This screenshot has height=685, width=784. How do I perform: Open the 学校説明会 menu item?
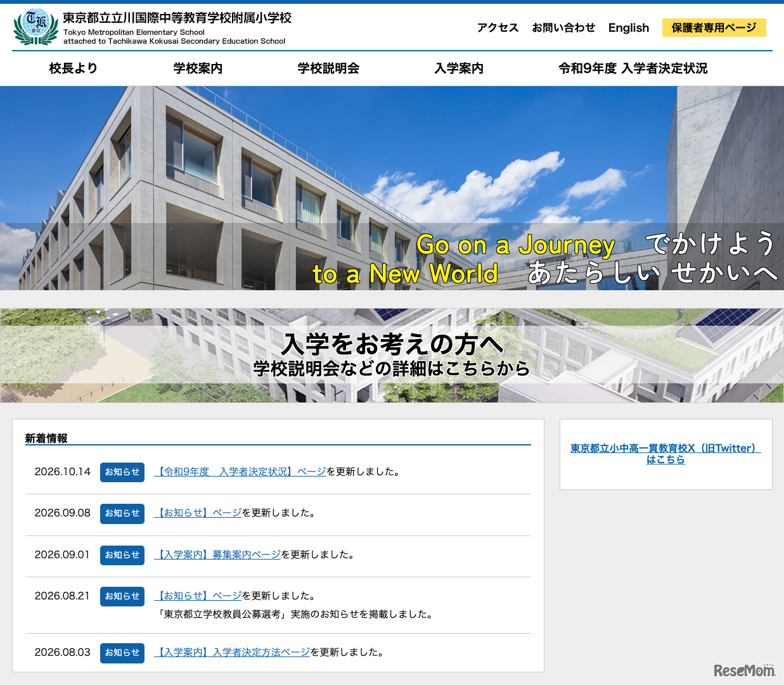click(328, 68)
